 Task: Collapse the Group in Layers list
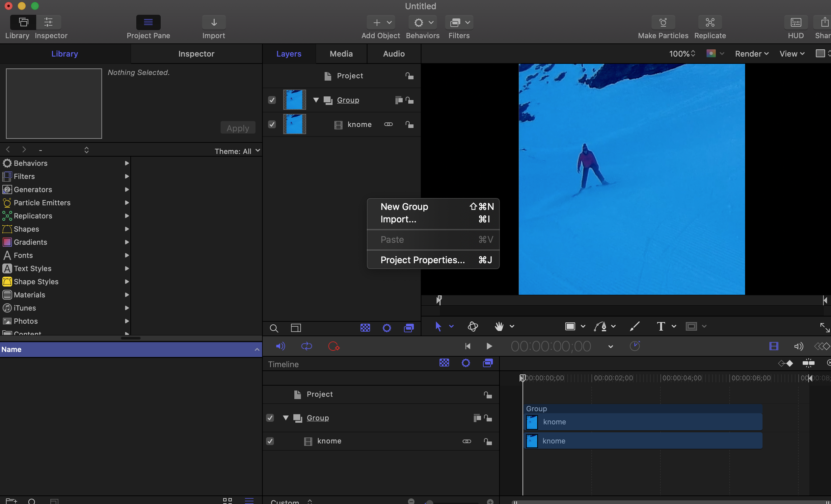pos(316,100)
